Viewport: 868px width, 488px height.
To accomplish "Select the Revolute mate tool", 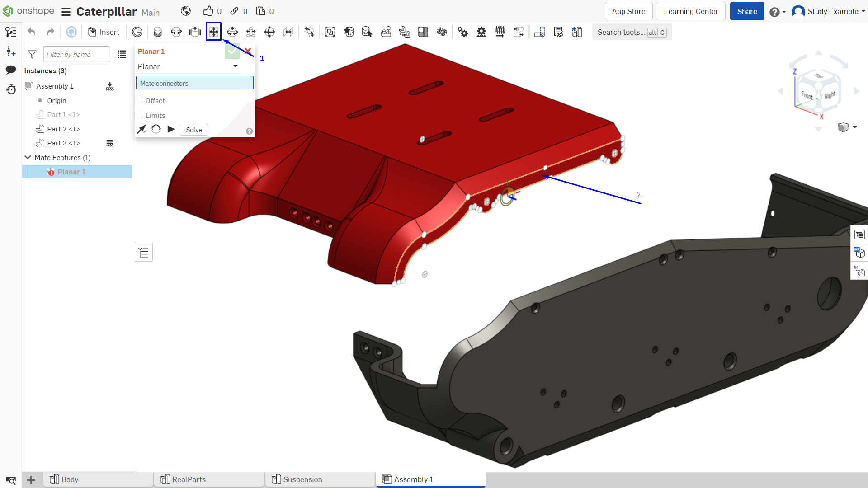I will tap(176, 32).
